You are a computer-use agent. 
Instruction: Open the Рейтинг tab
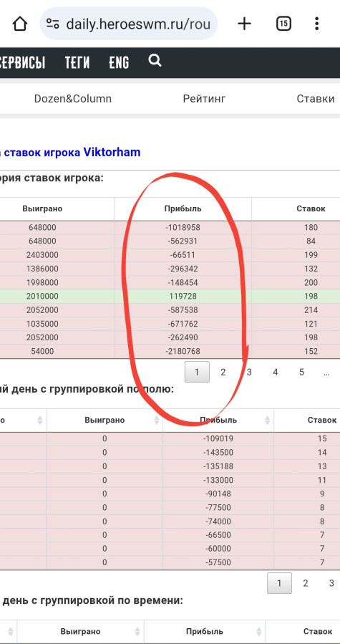tap(204, 99)
